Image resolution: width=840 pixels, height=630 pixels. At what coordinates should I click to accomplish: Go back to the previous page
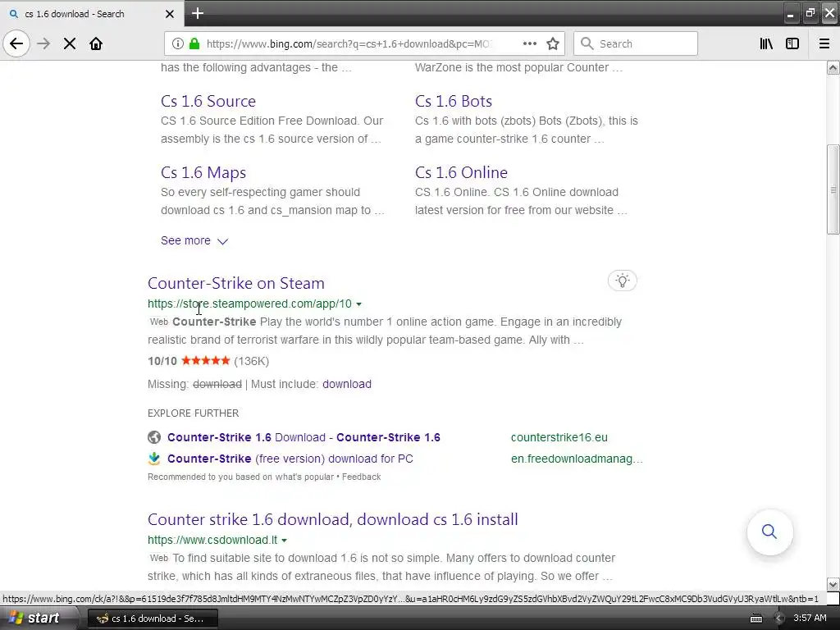16,43
